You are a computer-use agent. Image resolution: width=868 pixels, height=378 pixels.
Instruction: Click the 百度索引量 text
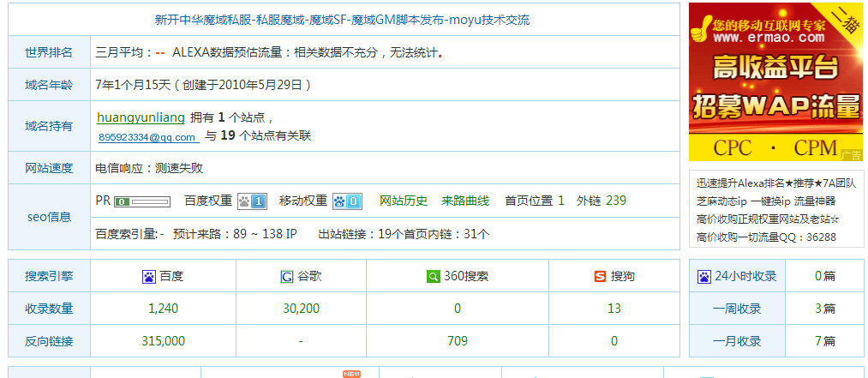point(130,233)
